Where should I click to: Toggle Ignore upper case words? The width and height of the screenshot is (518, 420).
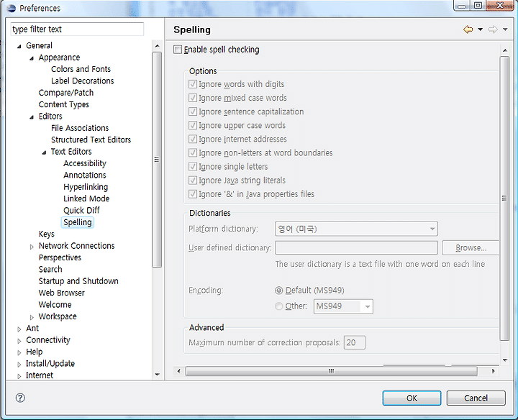(193, 125)
